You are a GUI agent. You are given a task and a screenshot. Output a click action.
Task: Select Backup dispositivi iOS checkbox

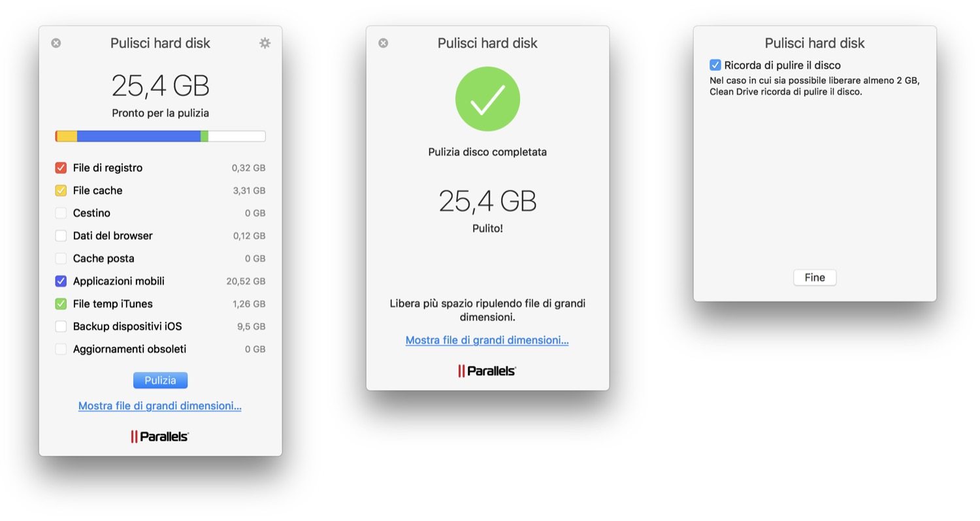click(61, 326)
